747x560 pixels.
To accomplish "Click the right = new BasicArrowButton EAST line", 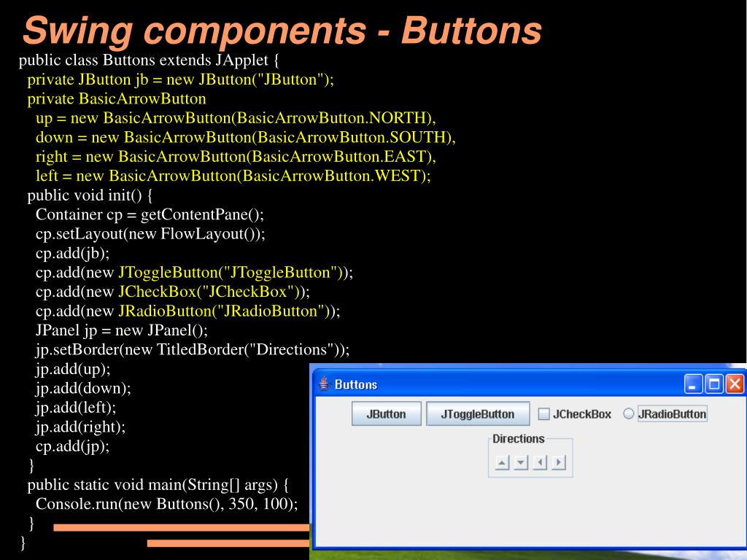I will (236, 157).
